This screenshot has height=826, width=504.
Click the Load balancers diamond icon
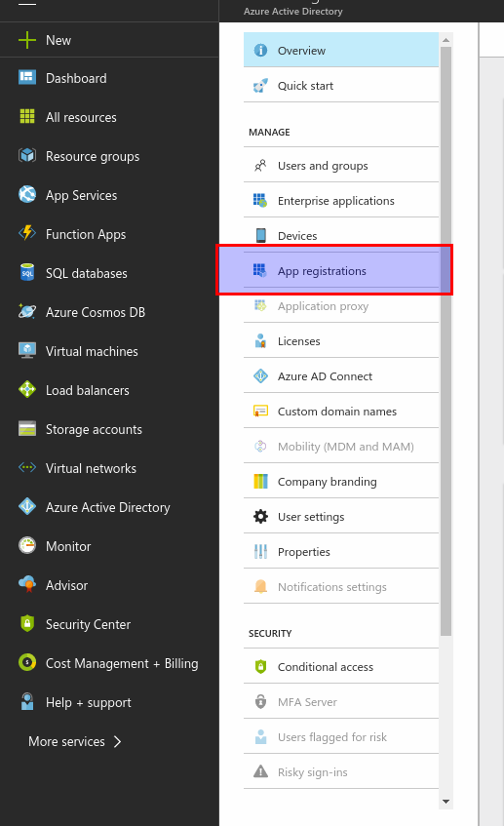27,389
